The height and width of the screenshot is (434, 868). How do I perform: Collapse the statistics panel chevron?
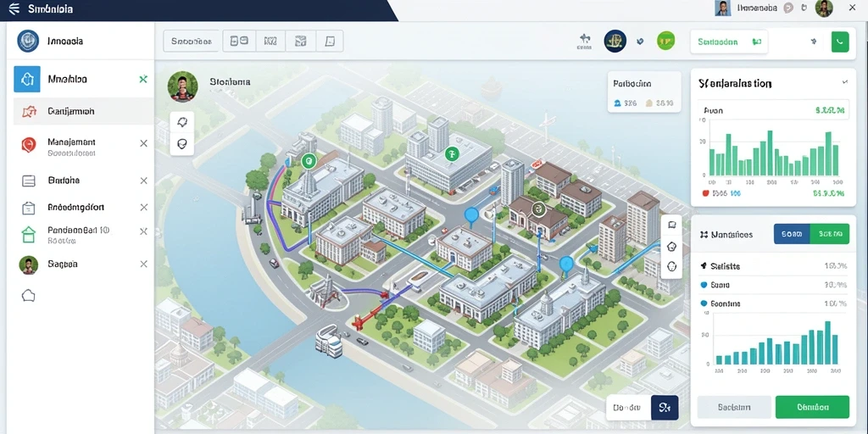845,82
